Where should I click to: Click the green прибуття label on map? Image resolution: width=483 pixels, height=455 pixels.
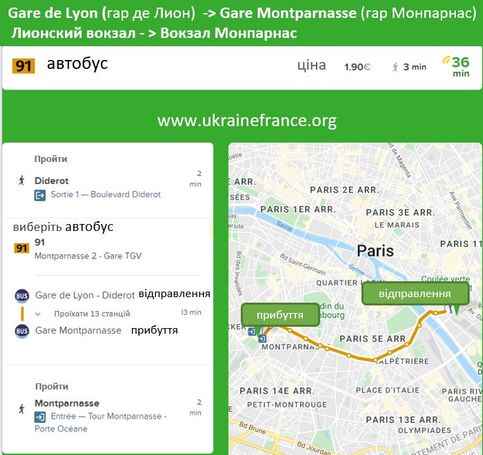point(280,315)
